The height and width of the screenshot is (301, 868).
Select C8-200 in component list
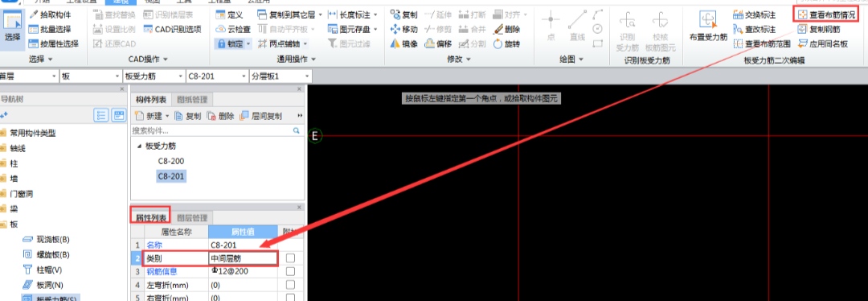click(x=170, y=161)
